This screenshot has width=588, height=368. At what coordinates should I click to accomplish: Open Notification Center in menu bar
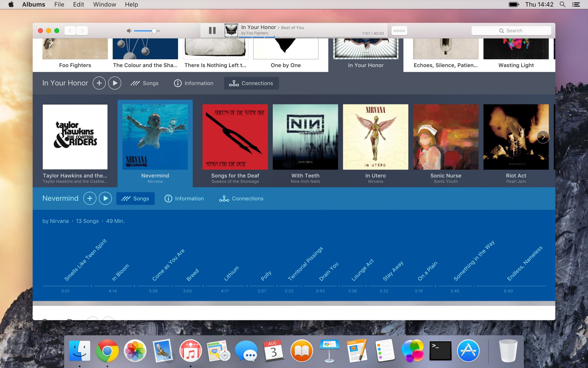(576, 4)
